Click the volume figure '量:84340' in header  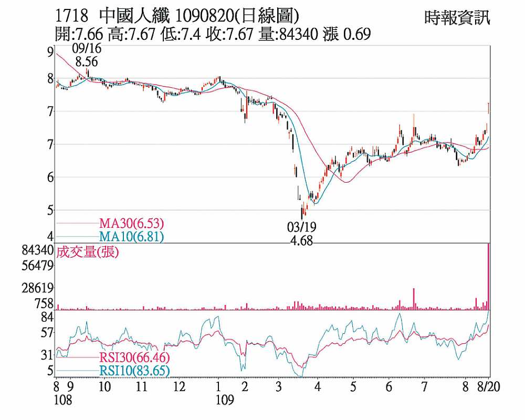point(288,34)
